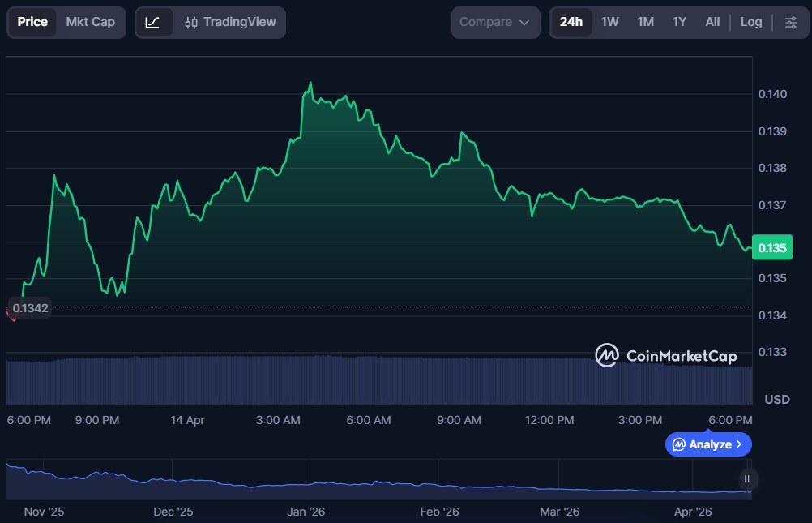Viewport: 812px width, 523px height.
Task: Click the pause icon on range slider
Action: pos(747,478)
